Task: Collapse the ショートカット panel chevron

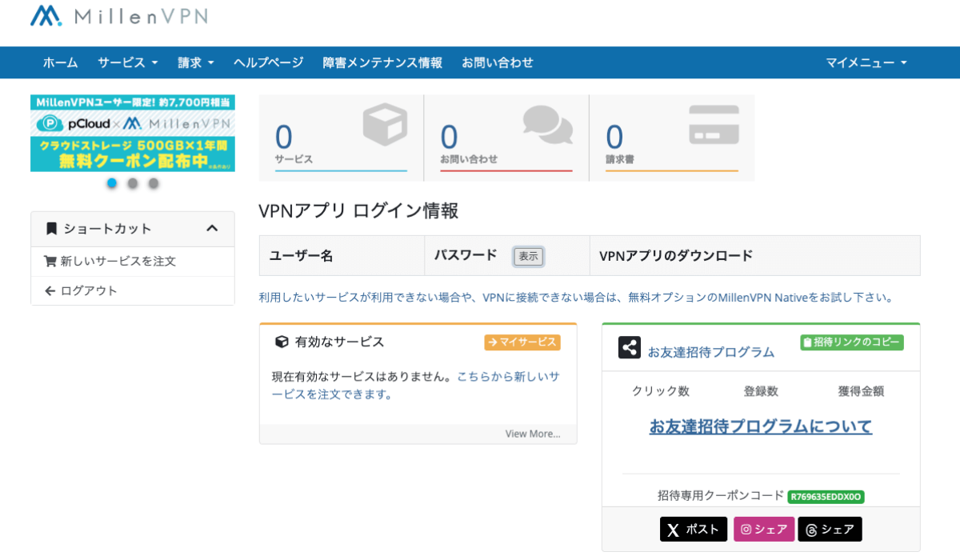Action: tap(212, 228)
